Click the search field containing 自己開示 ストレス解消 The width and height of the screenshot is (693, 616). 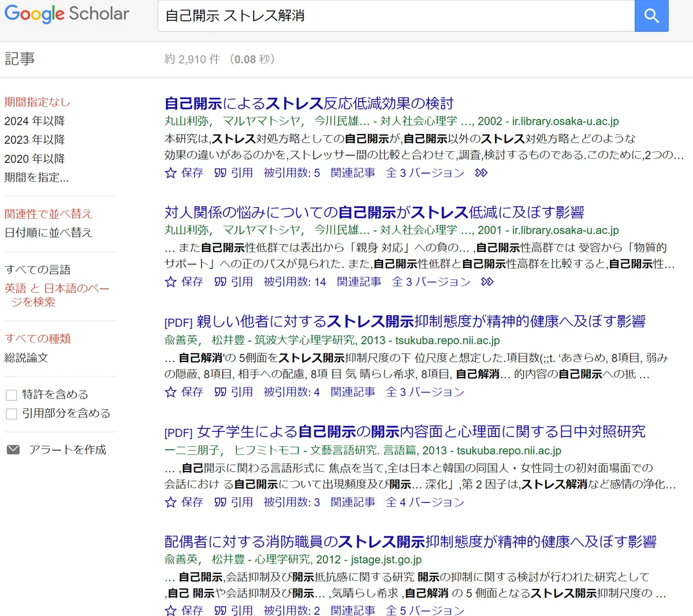[396, 16]
